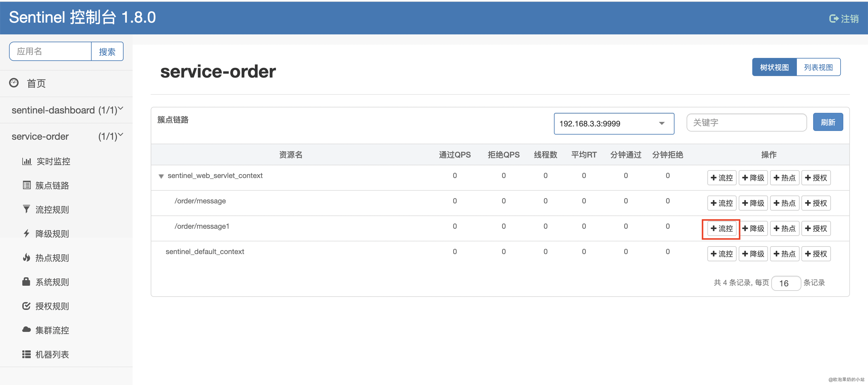The width and height of the screenshot is (868, 385).
Task: Focus the 应用名 search field
Action: (51, 51)
